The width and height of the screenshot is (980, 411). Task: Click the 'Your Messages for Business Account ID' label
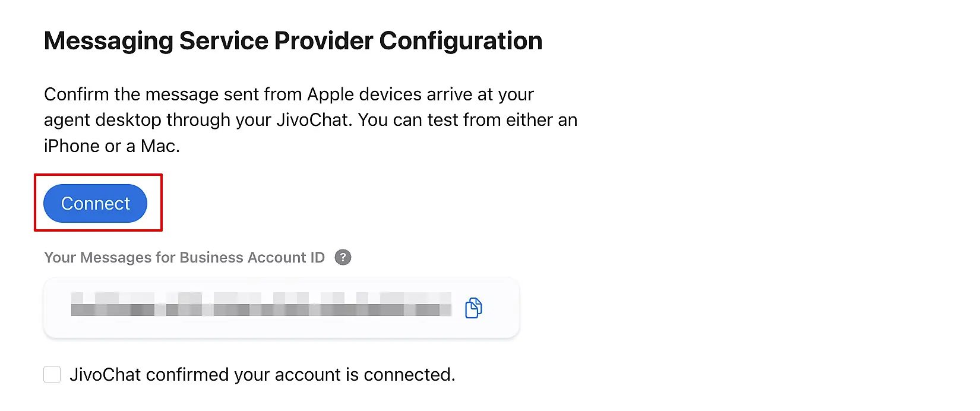pos(184,257)
